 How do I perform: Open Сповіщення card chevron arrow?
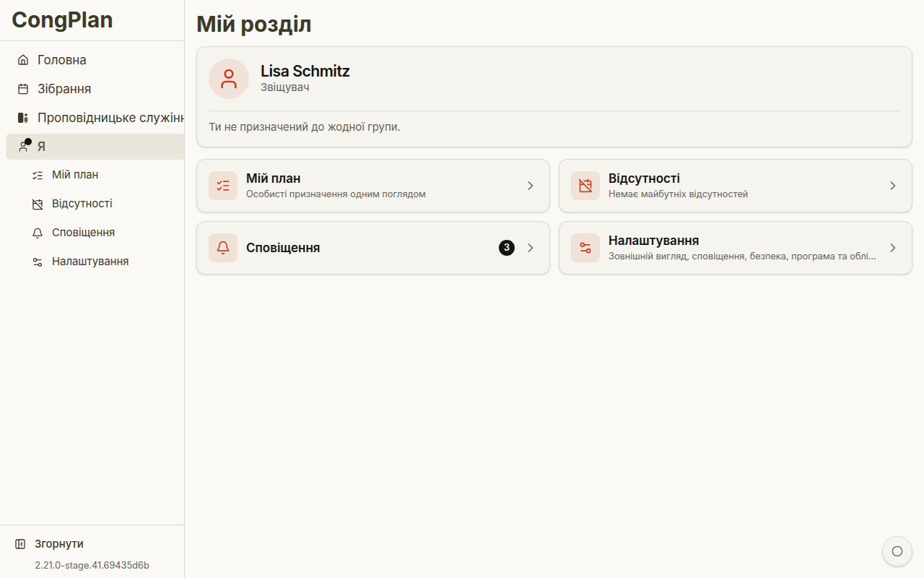click(531, 248)
